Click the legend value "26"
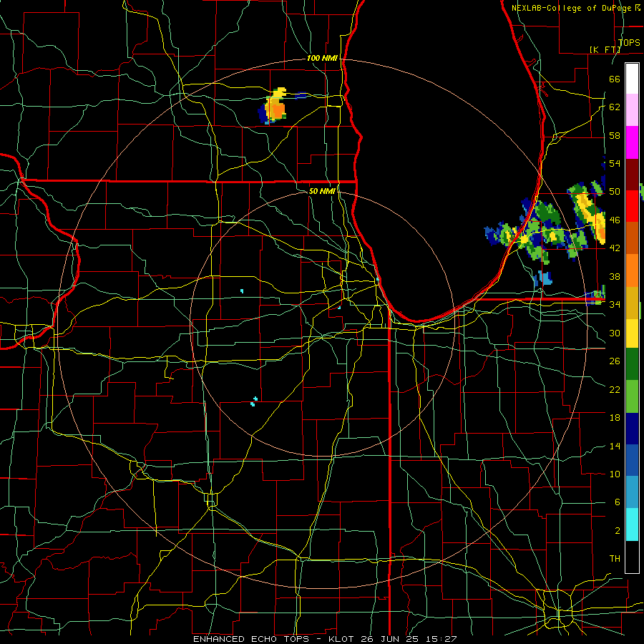 pos(615,361)
